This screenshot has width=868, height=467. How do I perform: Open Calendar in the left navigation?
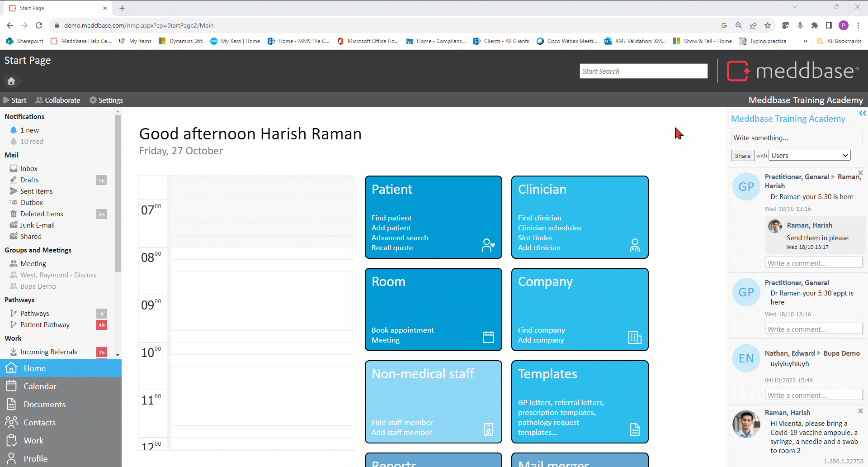point(40,386)
